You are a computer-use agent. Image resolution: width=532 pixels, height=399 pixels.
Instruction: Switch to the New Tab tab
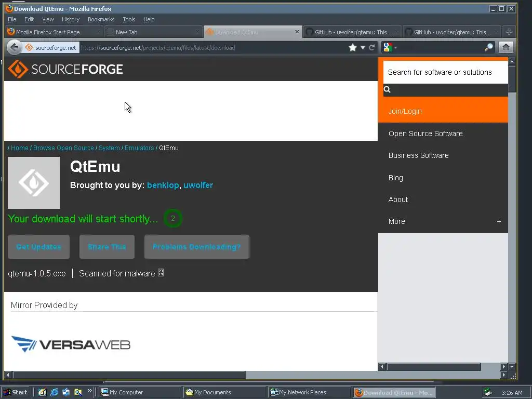(153, 32)
